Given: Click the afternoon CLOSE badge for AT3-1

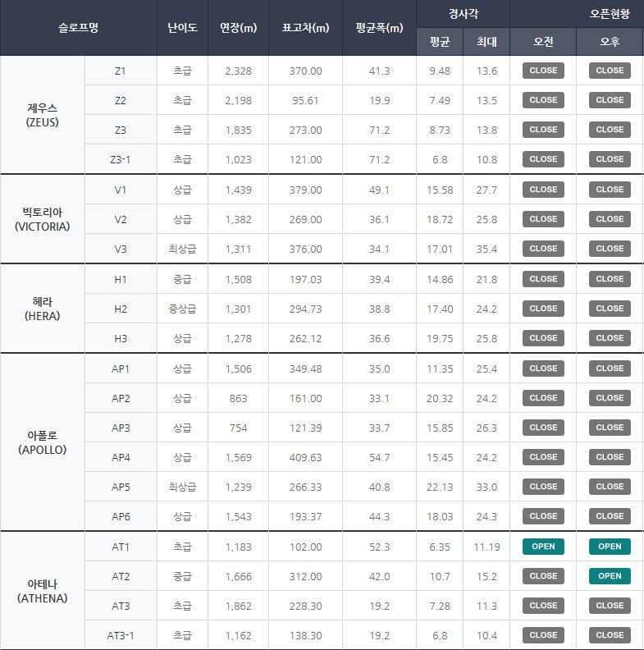Looking at the screenshot, I should coord(610,634).
